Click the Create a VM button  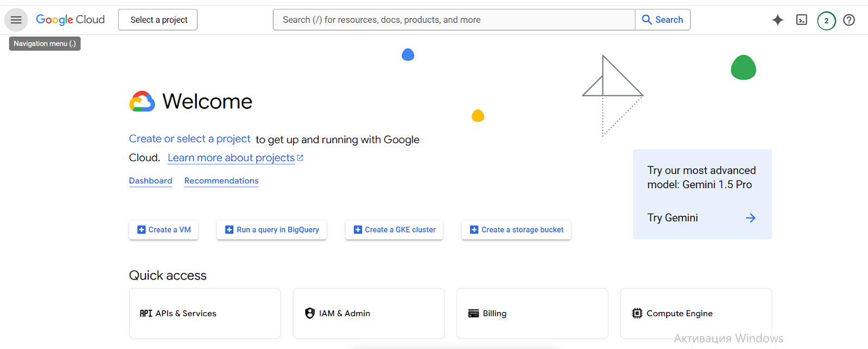(x=163, y=230)
